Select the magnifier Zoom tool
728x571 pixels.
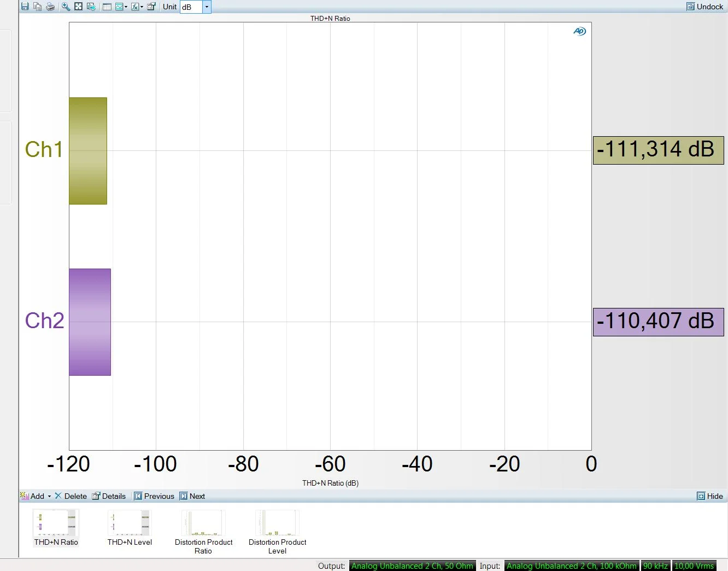[x=66, y=7]
